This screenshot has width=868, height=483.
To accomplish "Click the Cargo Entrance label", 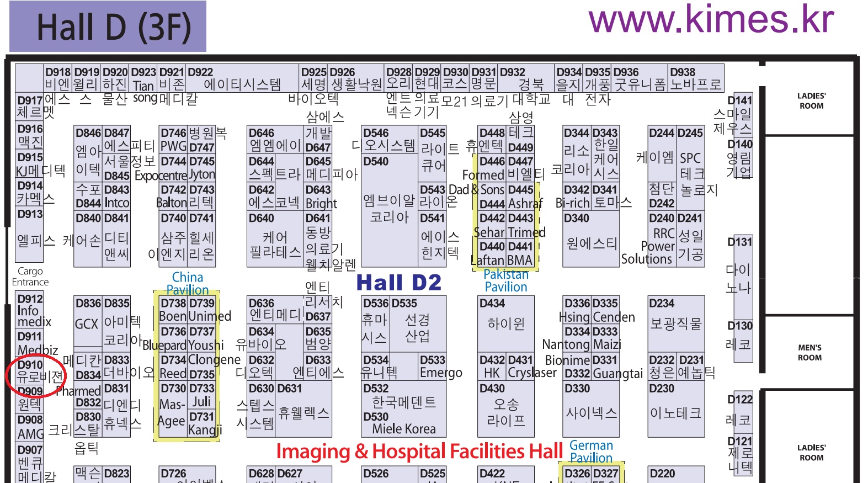I will click(30, 277).
